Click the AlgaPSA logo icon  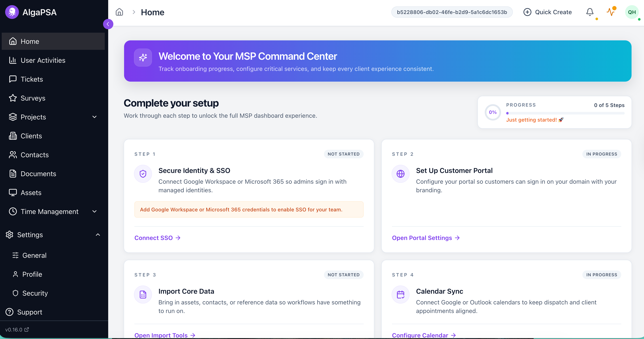(x=12, y=12)
